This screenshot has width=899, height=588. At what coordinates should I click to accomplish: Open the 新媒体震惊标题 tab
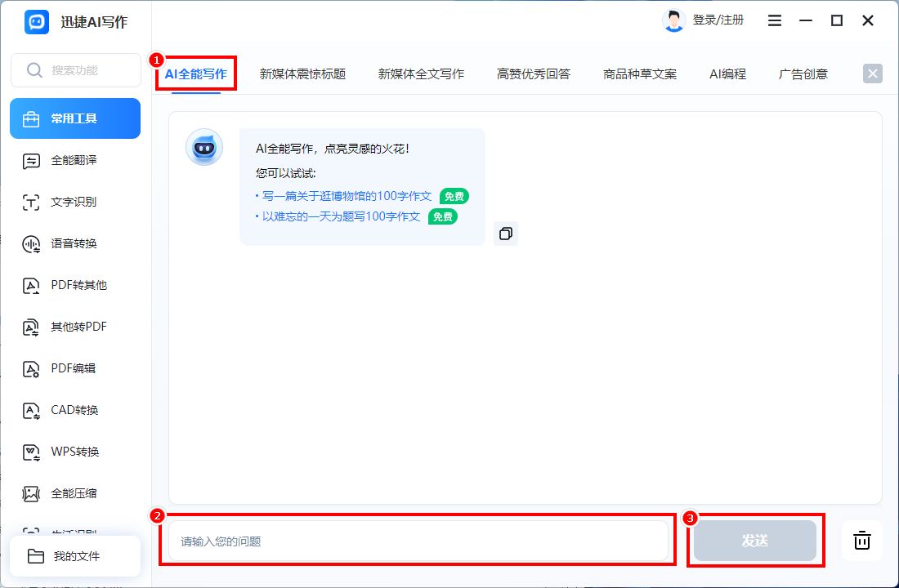[302, 74]
